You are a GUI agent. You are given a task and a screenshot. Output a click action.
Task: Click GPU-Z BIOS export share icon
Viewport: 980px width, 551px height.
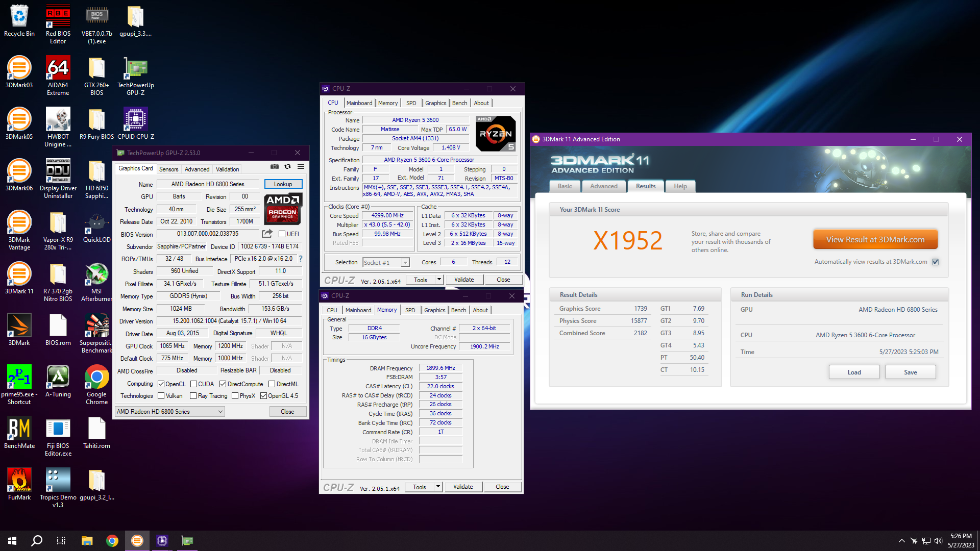point(267,234)
